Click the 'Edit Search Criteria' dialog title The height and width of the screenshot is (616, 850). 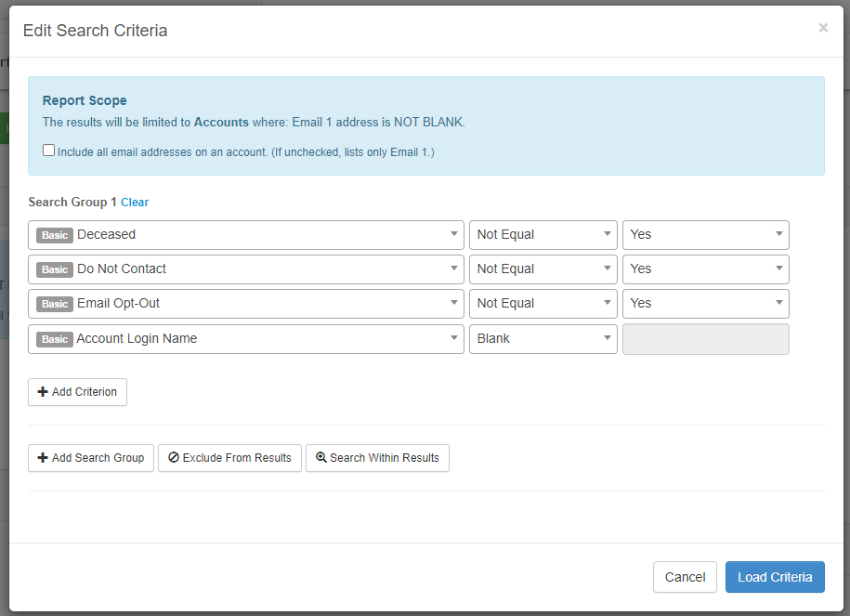[96, 31]
